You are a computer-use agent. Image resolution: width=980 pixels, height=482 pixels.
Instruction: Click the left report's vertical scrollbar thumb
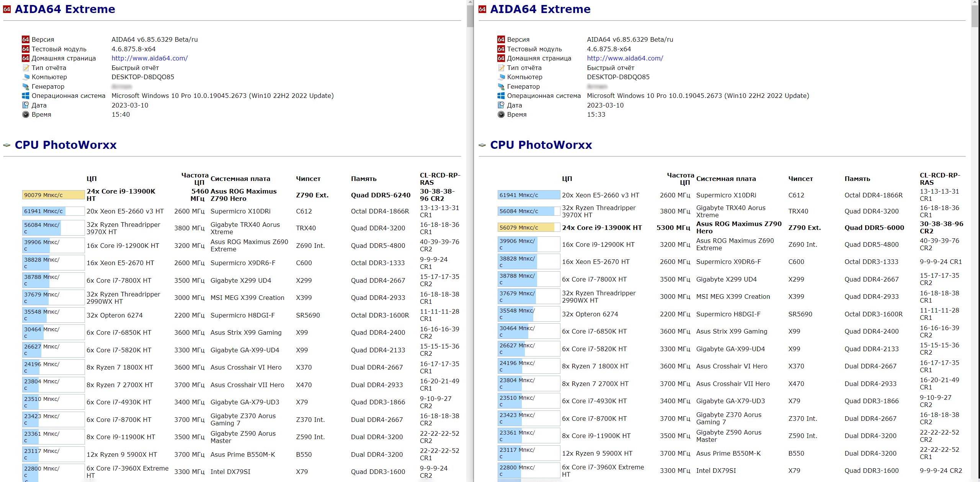tap(470, 16)
